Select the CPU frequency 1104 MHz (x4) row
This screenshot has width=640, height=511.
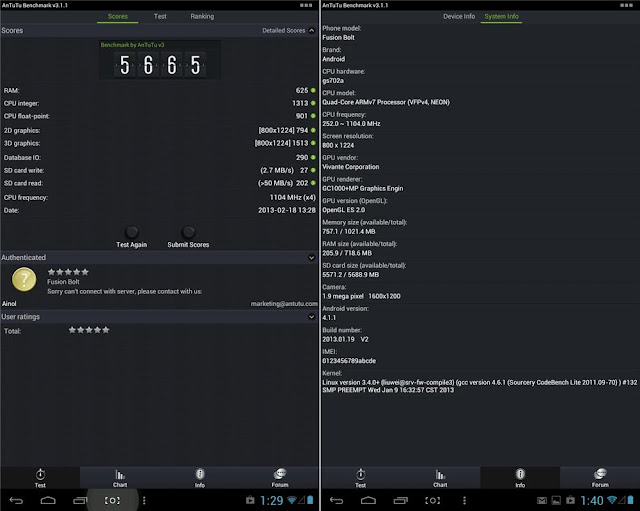159,198
